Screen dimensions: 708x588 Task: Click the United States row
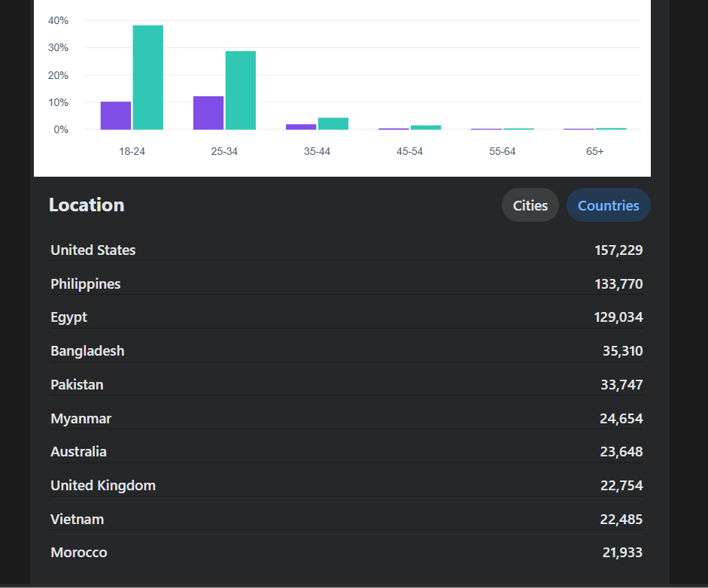click(x=346, y=250)
